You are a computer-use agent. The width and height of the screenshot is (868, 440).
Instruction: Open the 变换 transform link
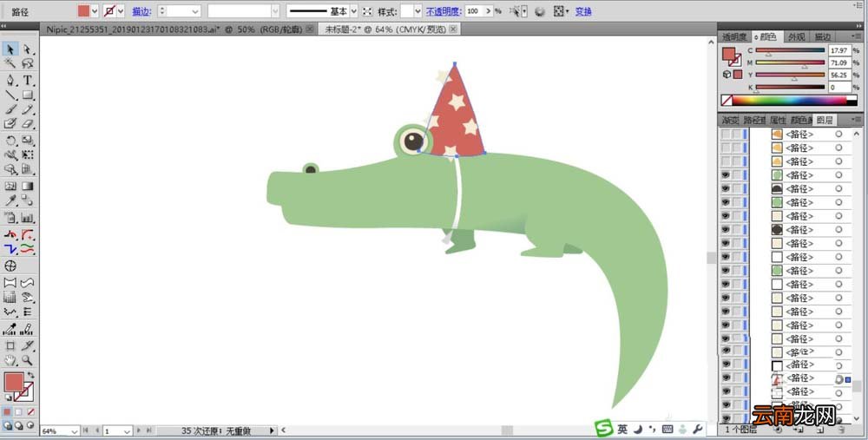(583, 11)
